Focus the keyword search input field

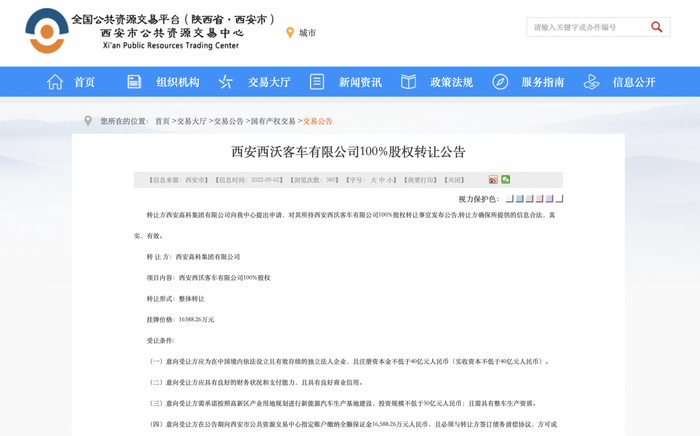pos(587,27)
